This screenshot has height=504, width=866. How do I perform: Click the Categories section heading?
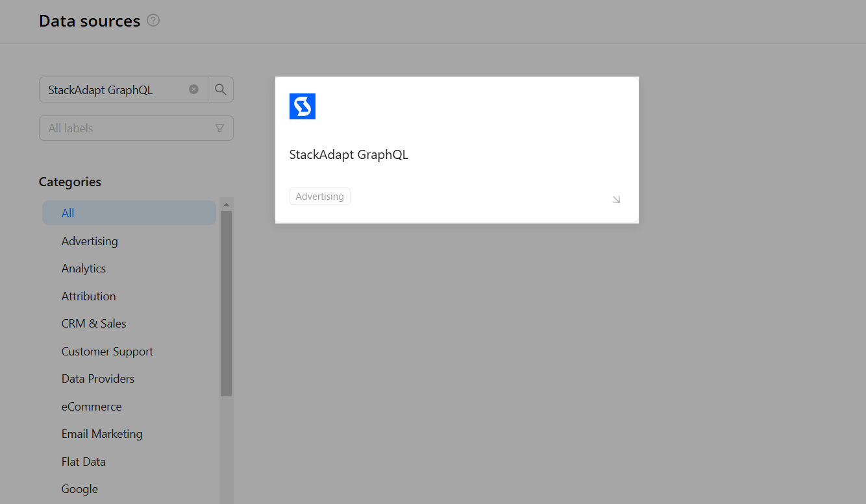[70, 182]
